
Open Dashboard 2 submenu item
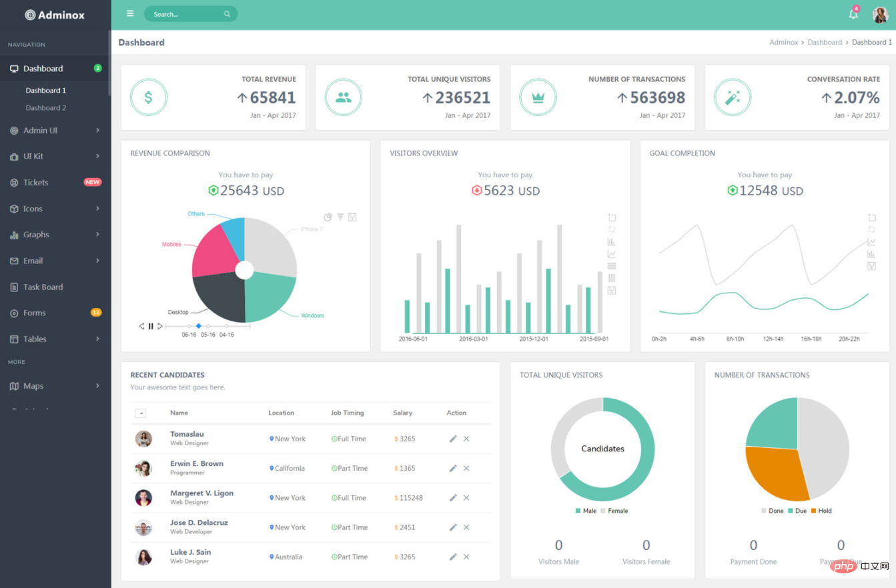pyautogui.click(x=46, y=108)
